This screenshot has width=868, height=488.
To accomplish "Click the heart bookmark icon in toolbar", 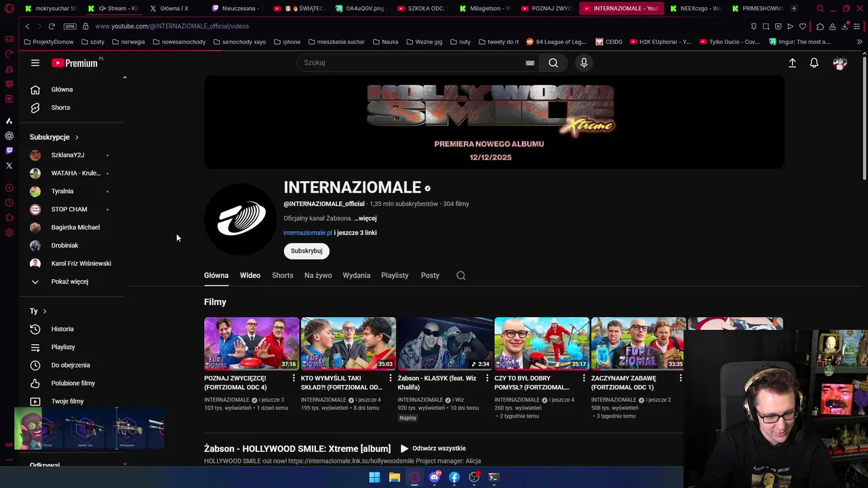I will tap(802, 26).
